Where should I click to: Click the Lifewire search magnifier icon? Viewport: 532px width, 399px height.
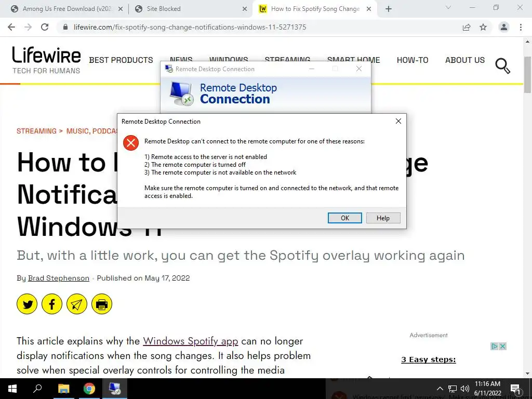(x=503, y=66)
